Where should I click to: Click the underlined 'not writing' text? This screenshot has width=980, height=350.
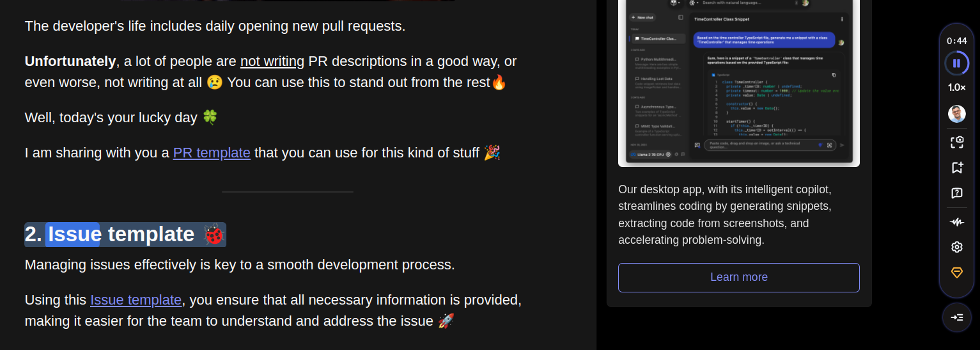coord(272,61)
